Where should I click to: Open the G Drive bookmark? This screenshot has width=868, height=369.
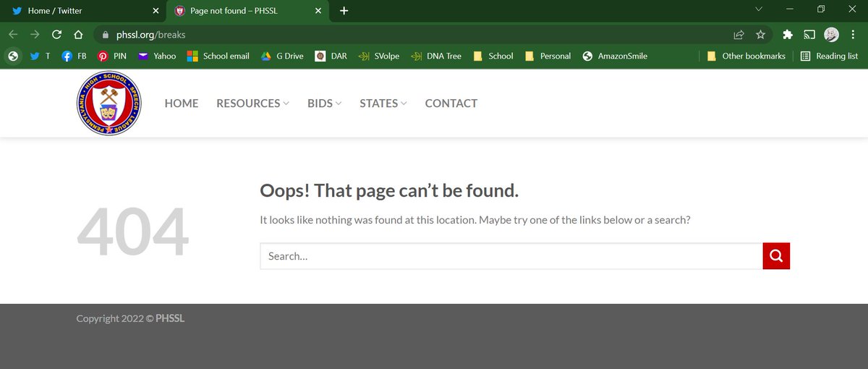[x=281, y=56]
